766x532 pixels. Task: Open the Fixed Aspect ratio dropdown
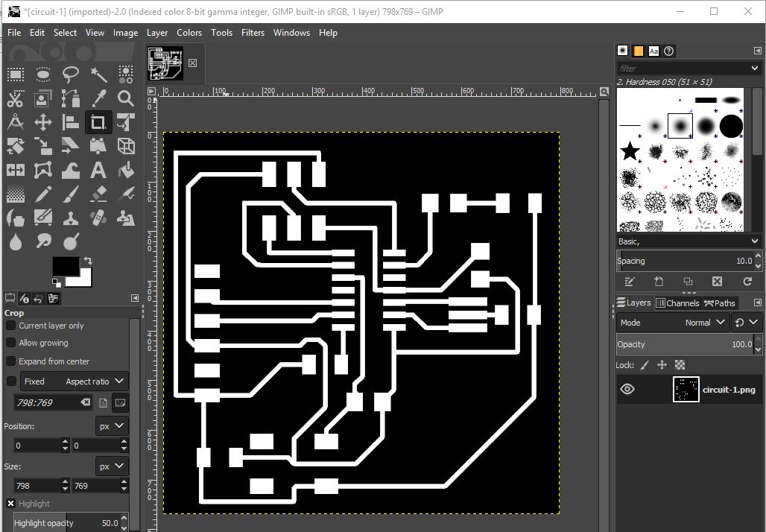click(x=75, y=381)
